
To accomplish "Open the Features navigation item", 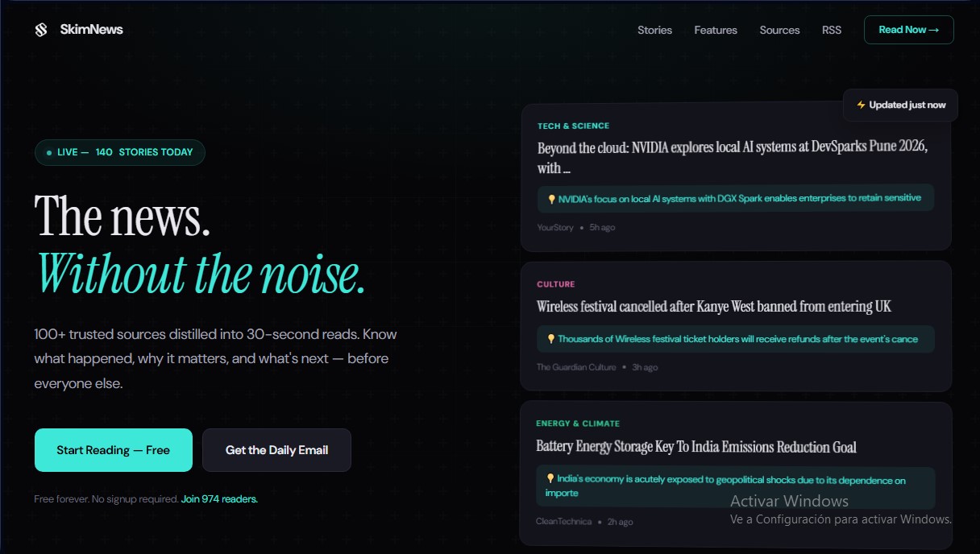I will (x=715, y=30).
